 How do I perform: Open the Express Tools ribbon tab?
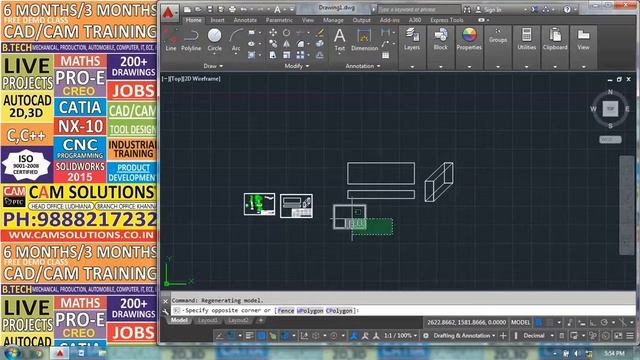(447, 20)
